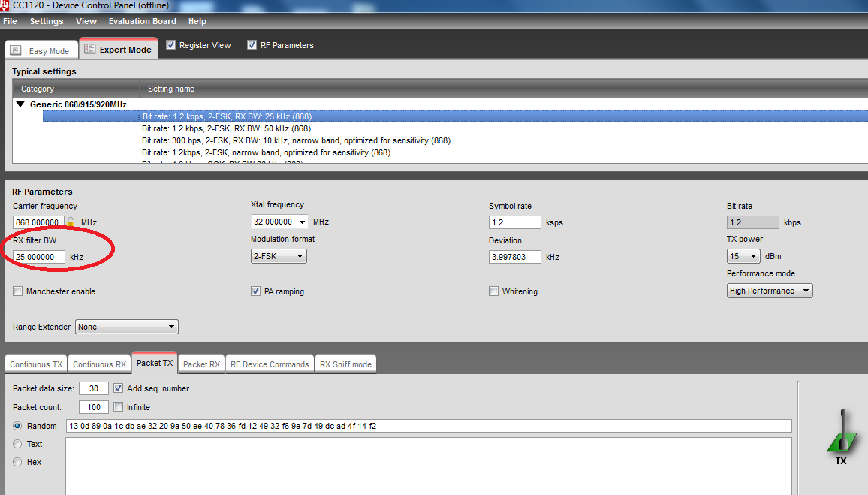Click the Expert Mode tab icon

pos(89,49)
